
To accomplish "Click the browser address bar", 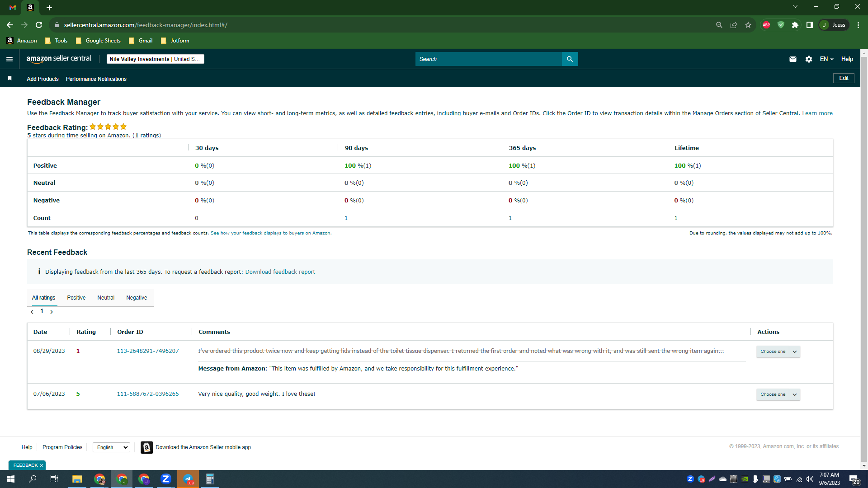I will (x=380, y=25).
